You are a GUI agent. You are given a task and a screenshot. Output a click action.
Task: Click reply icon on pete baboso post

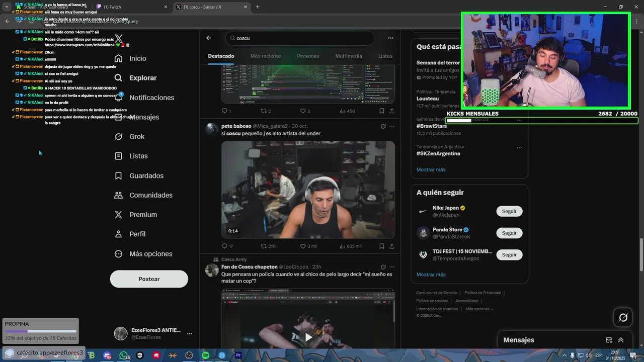tap(224, 246)
